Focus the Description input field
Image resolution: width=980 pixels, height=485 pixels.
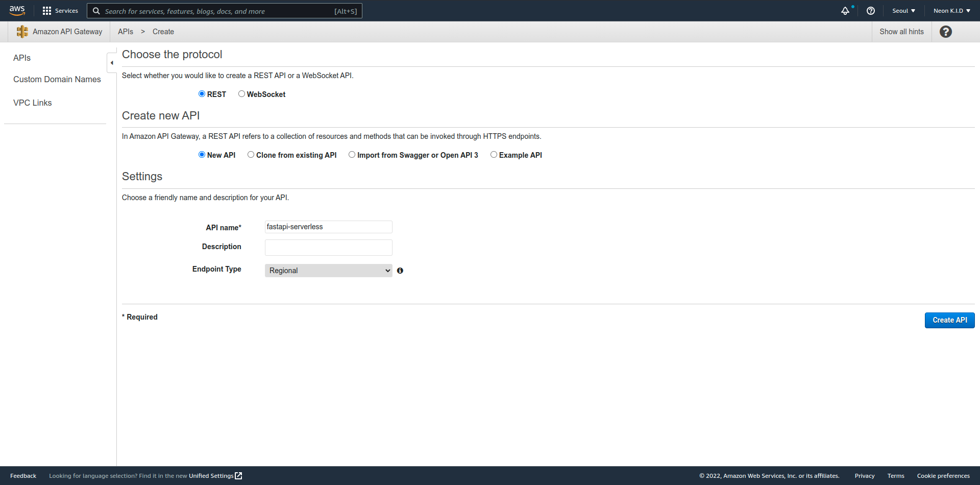pyautogui.click(x=328, y=248)
